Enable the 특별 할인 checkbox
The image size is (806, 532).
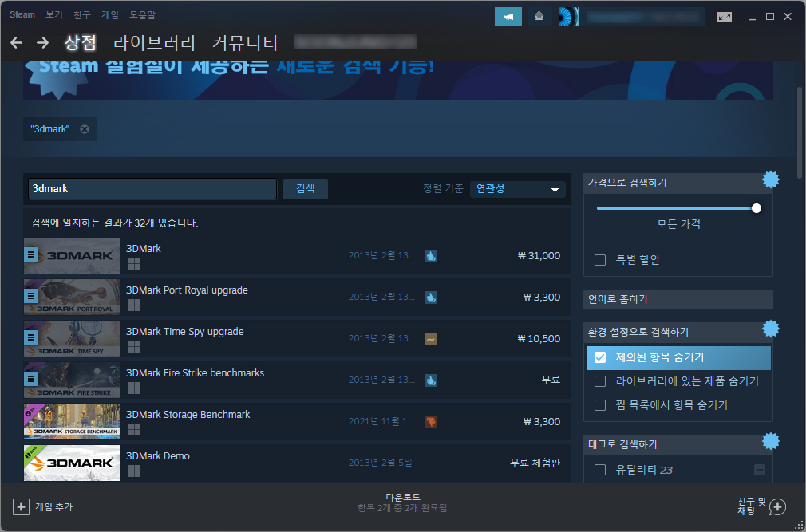pyautogui.click(x=600, y=260)
